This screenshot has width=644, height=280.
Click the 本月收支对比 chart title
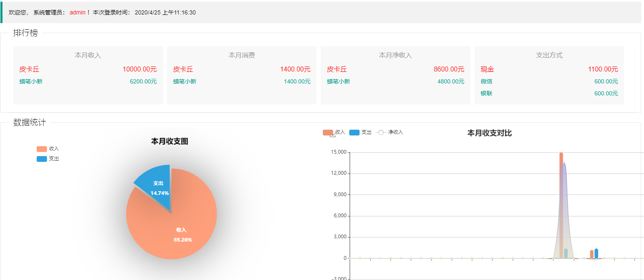[490, 133]
